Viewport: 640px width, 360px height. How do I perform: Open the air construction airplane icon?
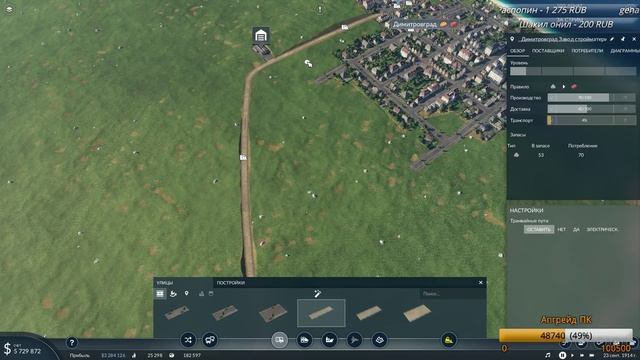pyautogui.click(x=354, y=340)
